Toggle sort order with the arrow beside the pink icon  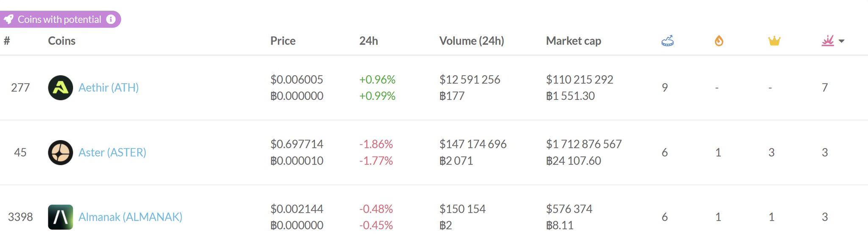[x=842, y=41]
